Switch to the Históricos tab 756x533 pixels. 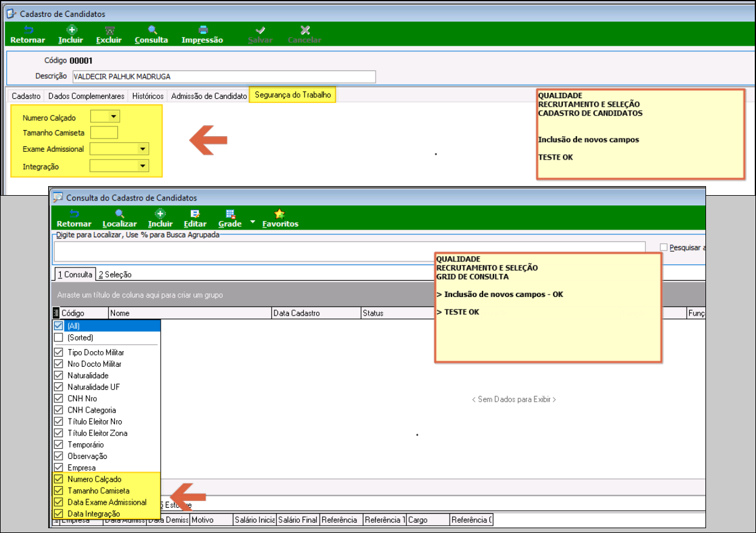148,96
